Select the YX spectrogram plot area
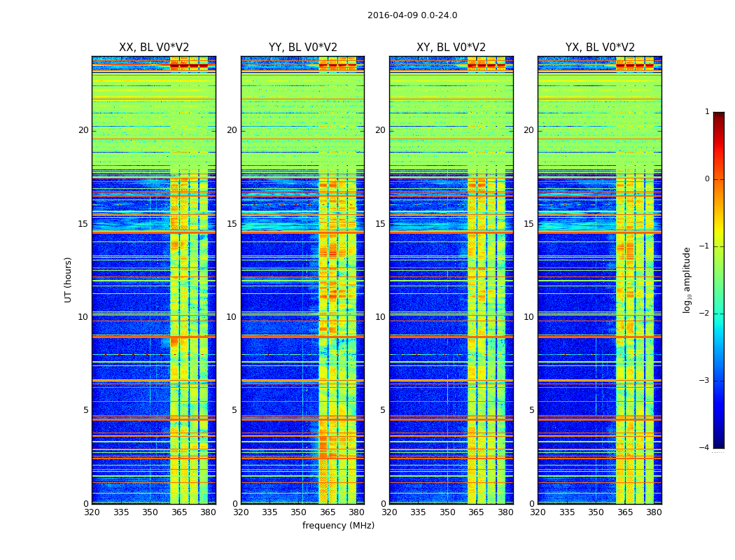Screen dimensions: 735x560 pyautogui.click(x=600, y=280)
